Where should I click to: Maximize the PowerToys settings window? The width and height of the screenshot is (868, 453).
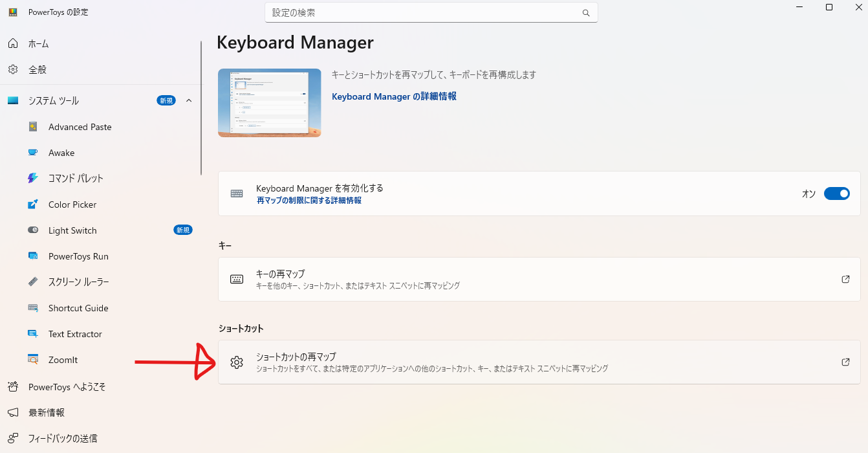point(829,7)
